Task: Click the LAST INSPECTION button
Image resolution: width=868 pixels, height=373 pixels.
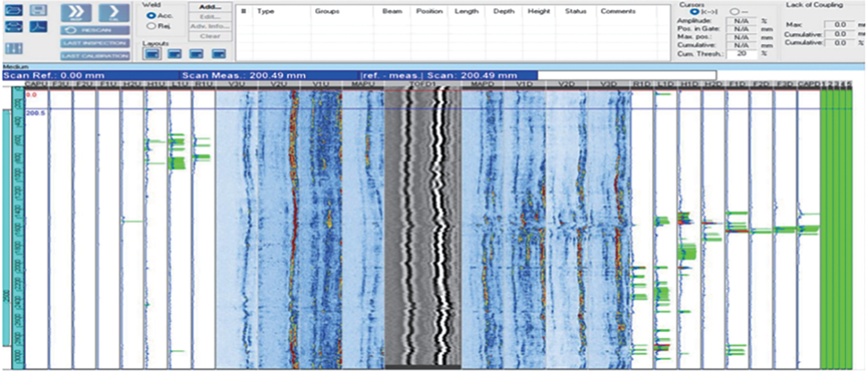Action: pyautogui.click(x=94, y=43)
